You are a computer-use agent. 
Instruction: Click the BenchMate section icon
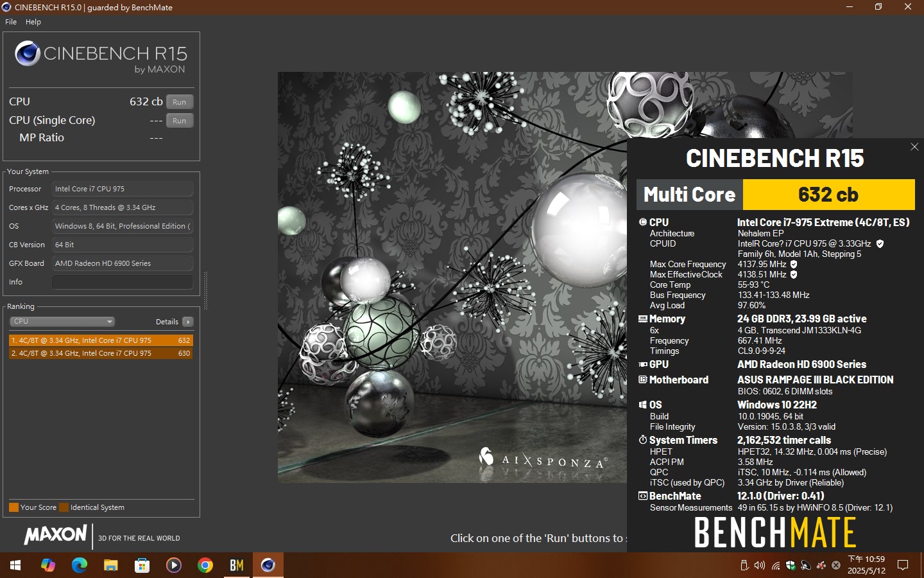(643, 496)
